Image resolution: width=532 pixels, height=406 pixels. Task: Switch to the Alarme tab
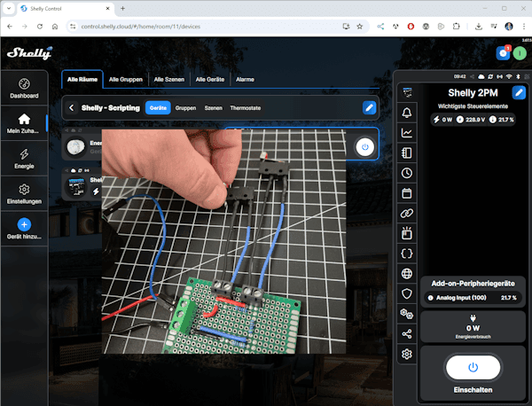(x=245, y=80)
